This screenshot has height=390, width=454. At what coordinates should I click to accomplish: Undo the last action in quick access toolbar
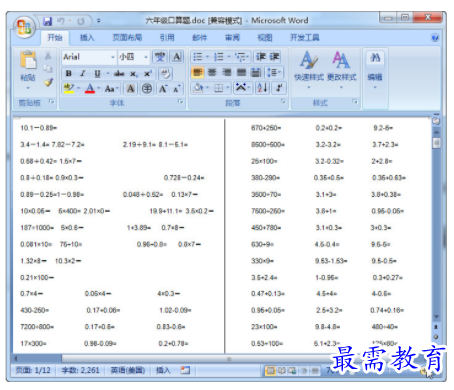[x=61, y=21]
